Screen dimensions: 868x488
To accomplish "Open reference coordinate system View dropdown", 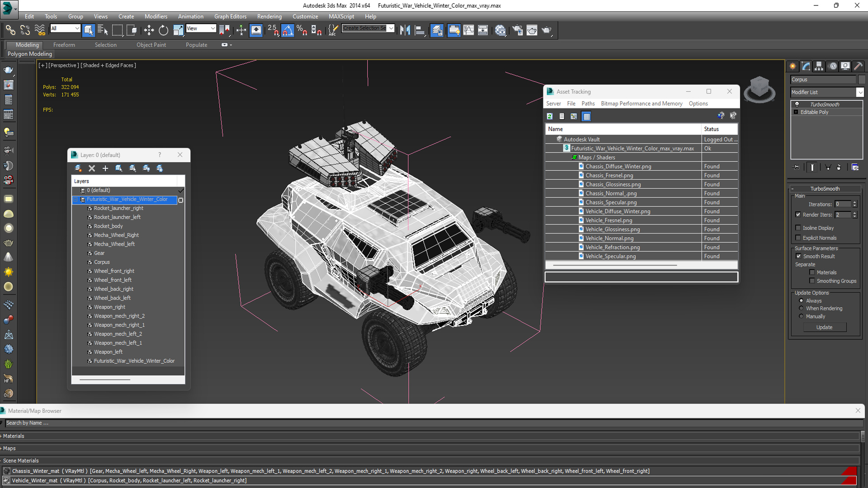I will (x=212, y=28).
